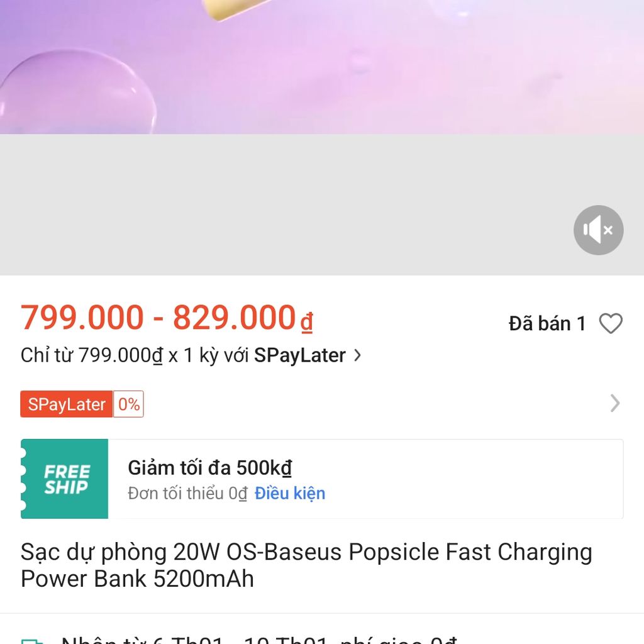Select the Giảm tối đa 500kđ voucher text
Screen dimensions: 644x644
point(210,468)
